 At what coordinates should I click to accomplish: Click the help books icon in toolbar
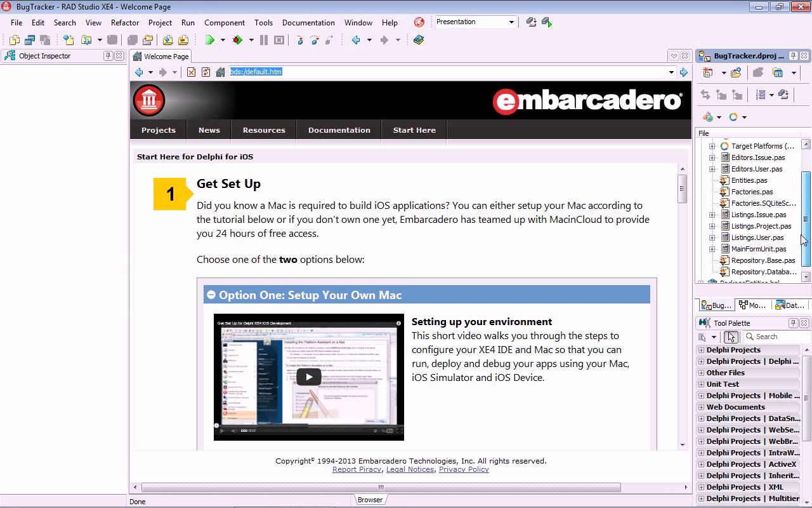click(418, 40)
